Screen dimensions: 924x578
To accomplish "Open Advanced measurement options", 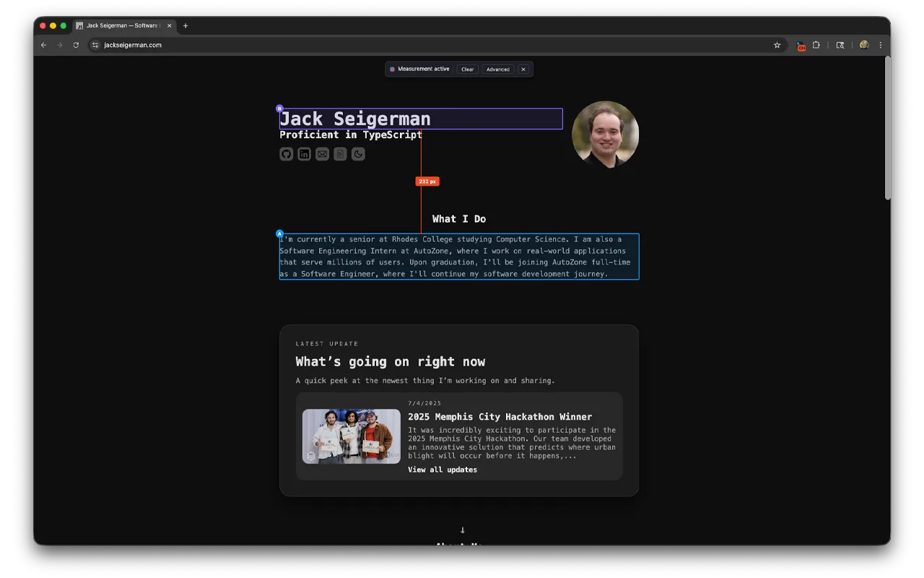I will click(498, 69).
